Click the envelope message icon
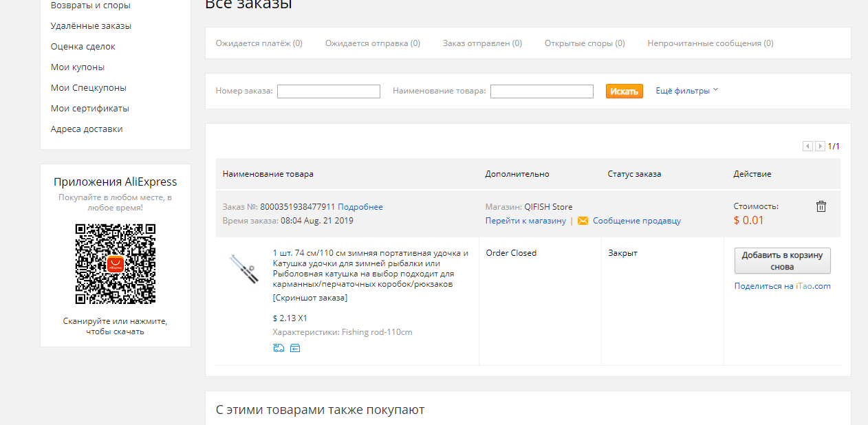 (x=583, y=221)
